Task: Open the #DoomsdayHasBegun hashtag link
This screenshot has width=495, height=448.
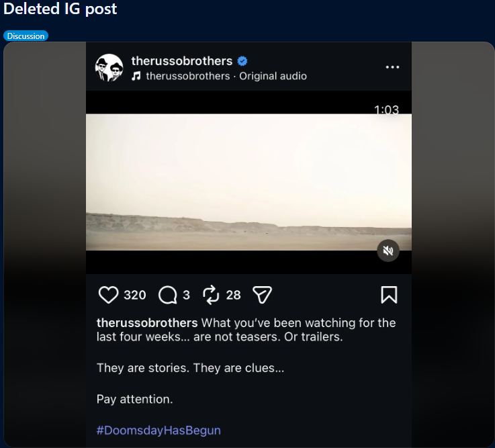Action: [159, 430]
